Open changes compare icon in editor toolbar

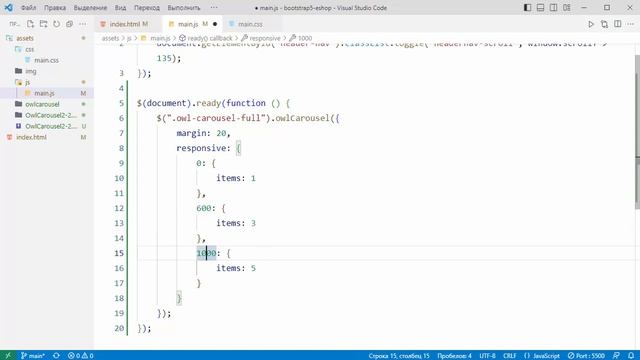(604, 24)
